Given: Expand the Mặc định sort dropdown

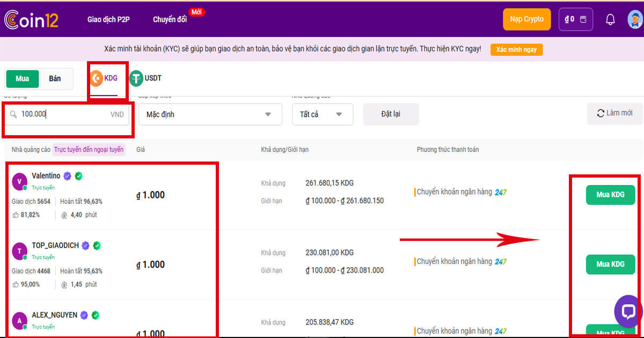Looking at the screenshot, I should point(210,114).
